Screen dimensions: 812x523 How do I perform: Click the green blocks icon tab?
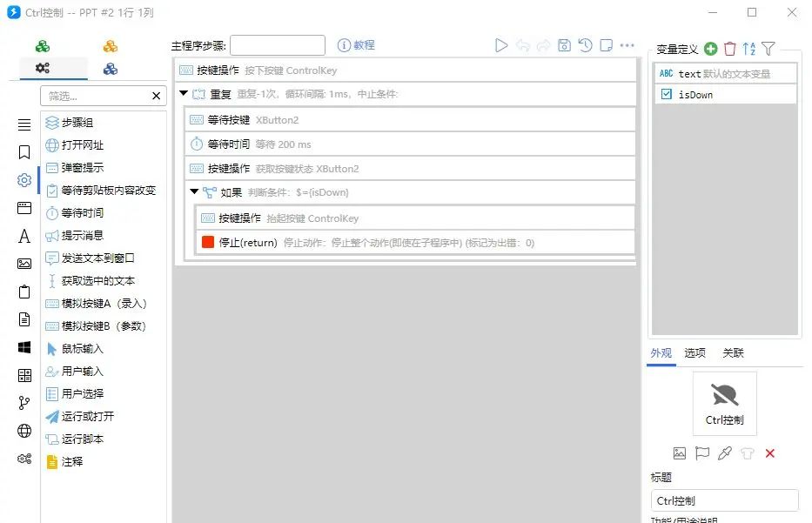[x=43, y=47]
